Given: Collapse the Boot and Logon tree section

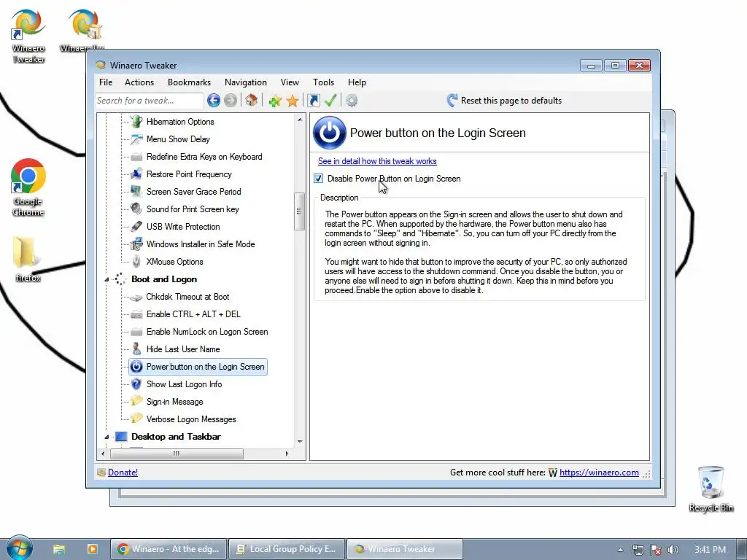Looking at the screenshot, I should (x=107, y=279).
